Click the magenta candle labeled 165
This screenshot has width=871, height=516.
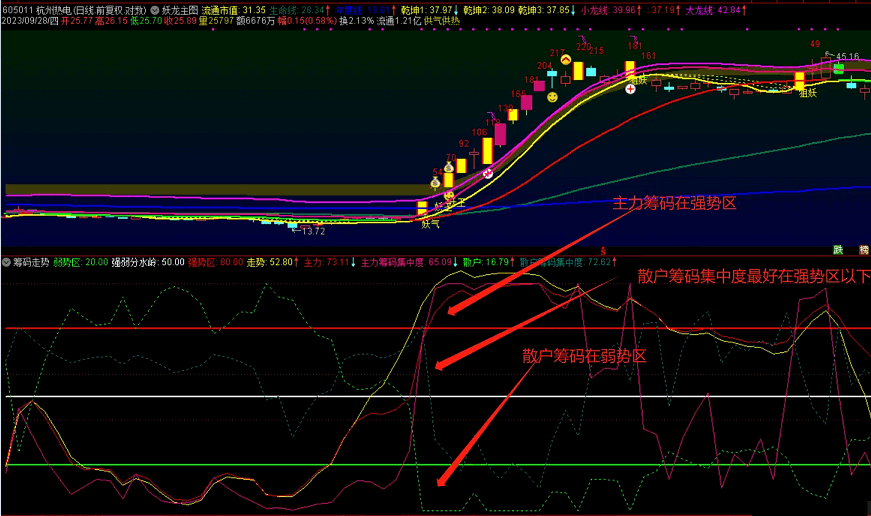526,103
